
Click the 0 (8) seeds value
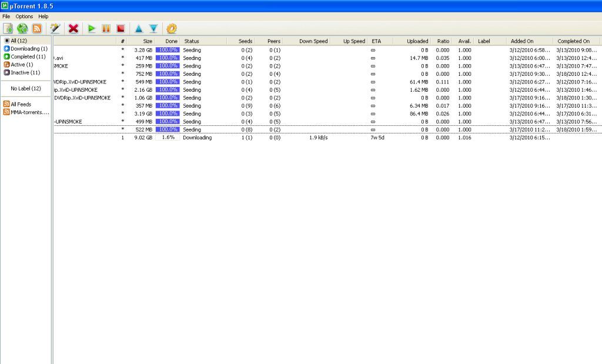247,129
